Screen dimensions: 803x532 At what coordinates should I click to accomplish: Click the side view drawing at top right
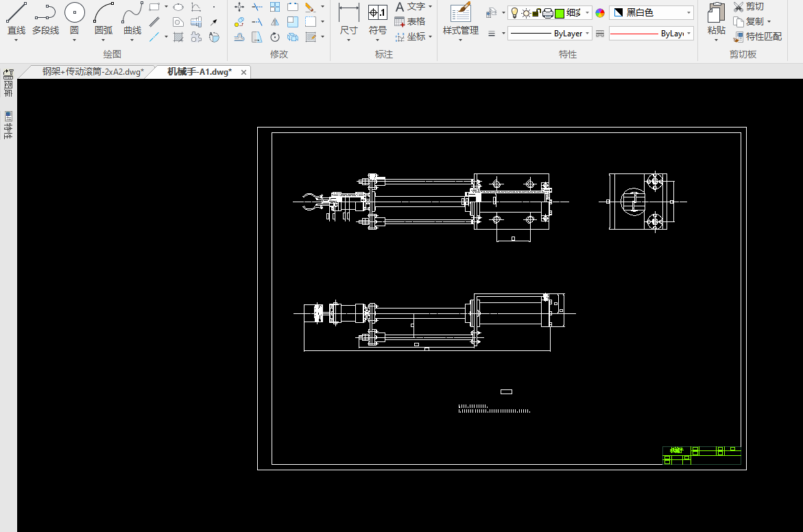click(643, 202)
